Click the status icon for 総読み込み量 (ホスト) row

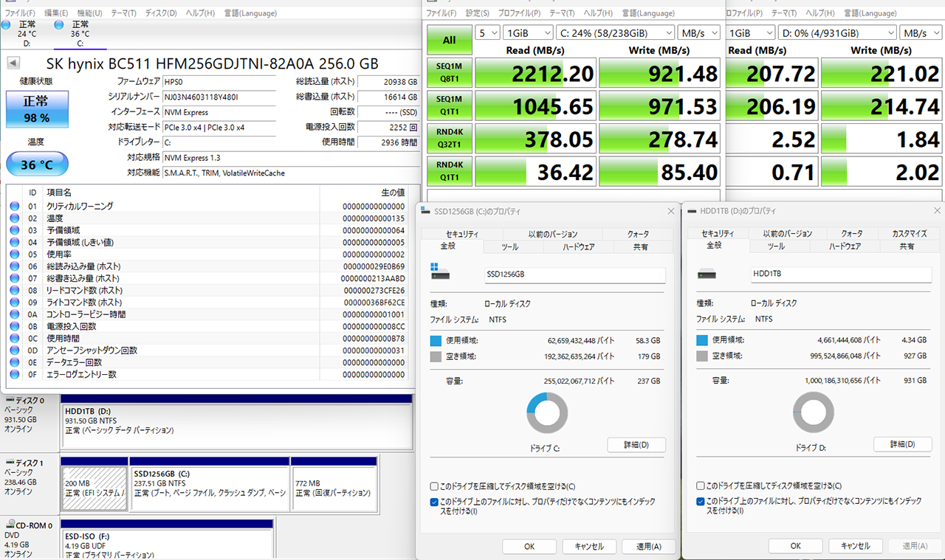tap(14, 266)
